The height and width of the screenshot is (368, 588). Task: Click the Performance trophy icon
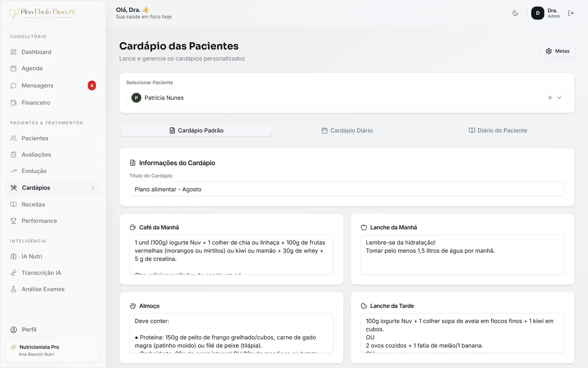pos(14,221)
